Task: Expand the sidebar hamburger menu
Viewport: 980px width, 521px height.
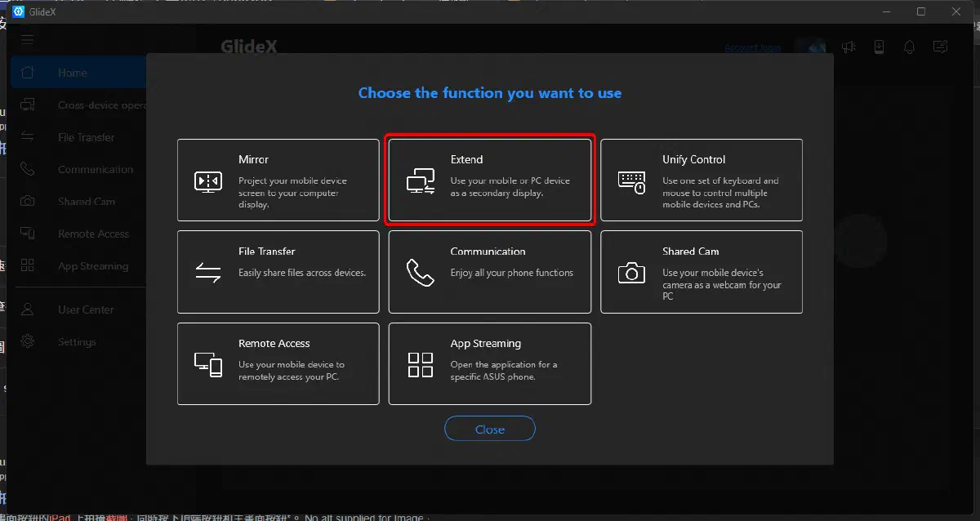Action: coord(27,39)
